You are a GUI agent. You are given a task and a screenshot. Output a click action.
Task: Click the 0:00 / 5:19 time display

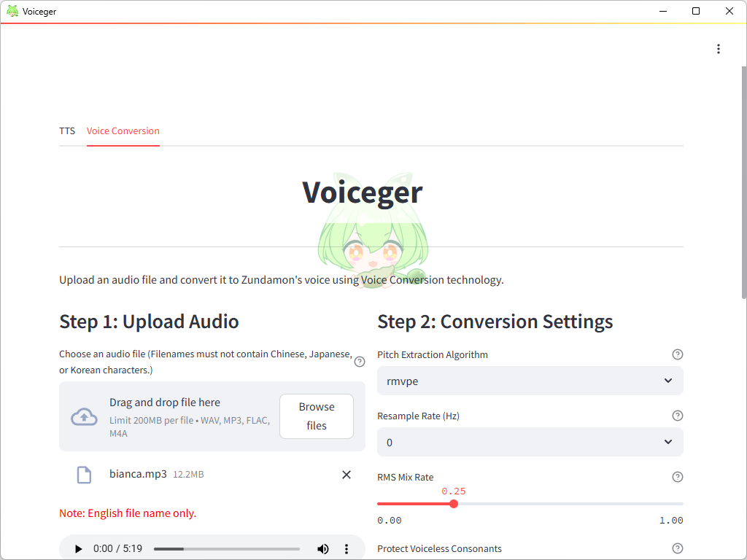[117, 548]
